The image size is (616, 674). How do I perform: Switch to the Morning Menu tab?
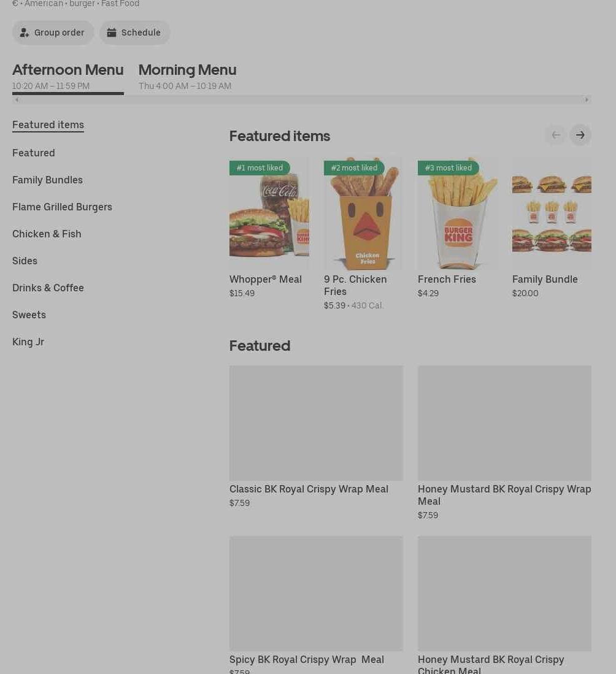(187, 77)
